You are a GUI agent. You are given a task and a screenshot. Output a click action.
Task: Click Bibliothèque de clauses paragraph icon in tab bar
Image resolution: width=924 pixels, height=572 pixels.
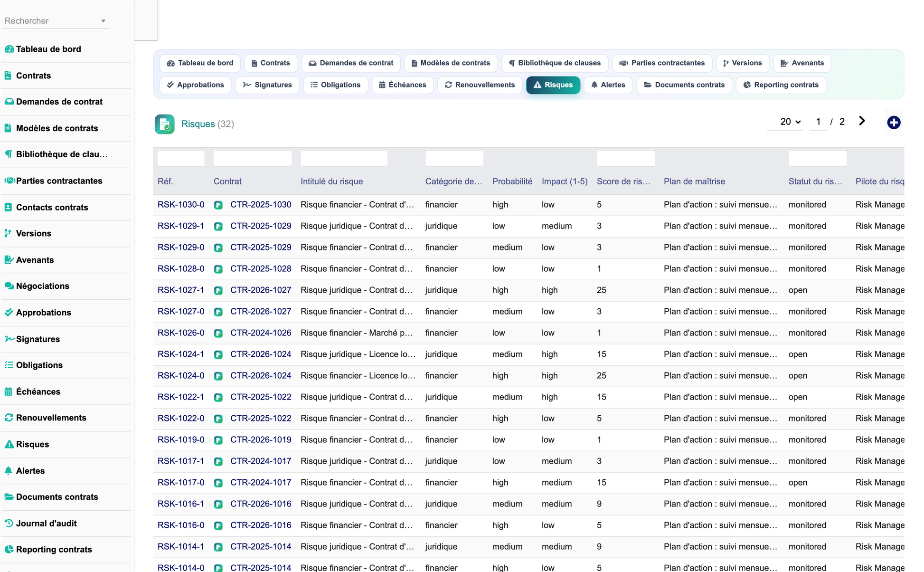[512, 63]
